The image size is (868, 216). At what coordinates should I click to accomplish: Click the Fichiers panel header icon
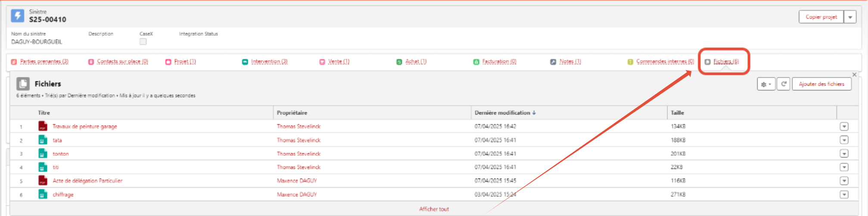point(23,83)
